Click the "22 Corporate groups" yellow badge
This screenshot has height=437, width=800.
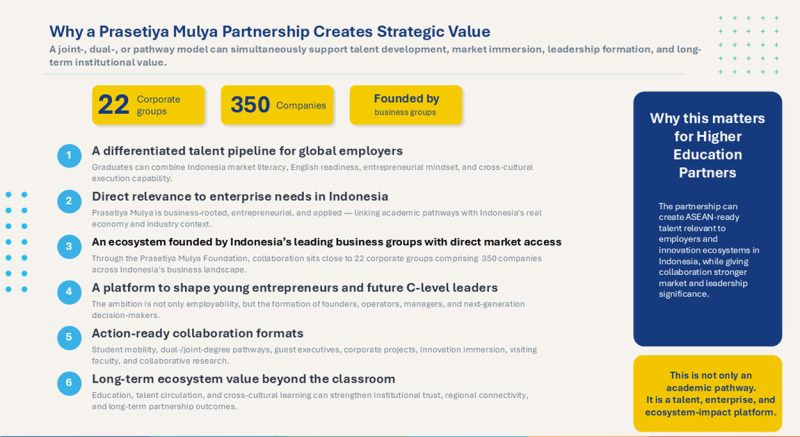pyautogui.click(x=148, y=105)
